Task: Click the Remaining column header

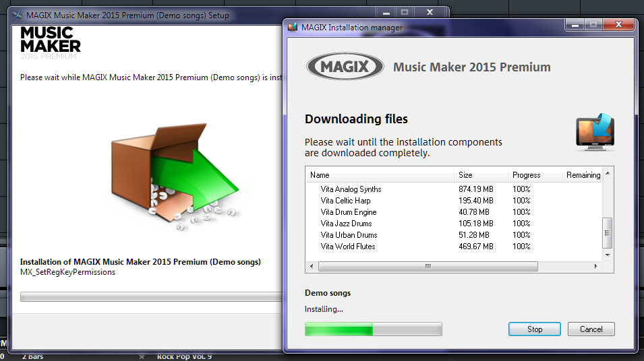Action: click(x=582, y=174)
